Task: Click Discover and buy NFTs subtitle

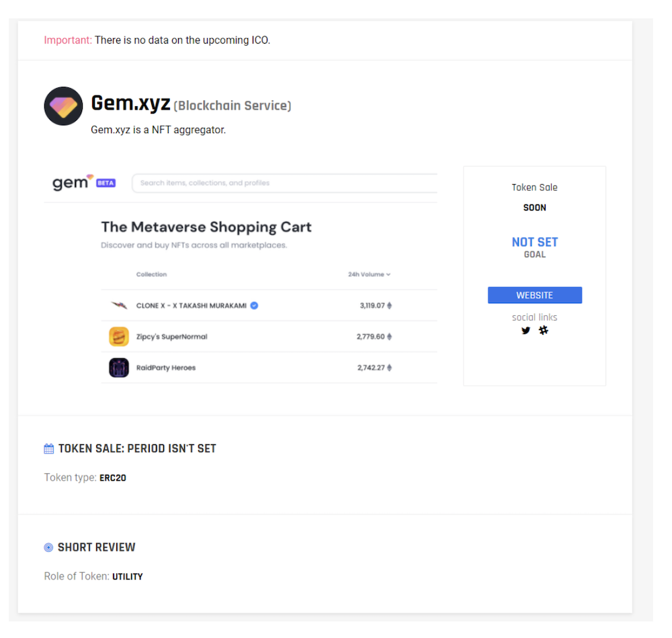Action: [194, 245]
